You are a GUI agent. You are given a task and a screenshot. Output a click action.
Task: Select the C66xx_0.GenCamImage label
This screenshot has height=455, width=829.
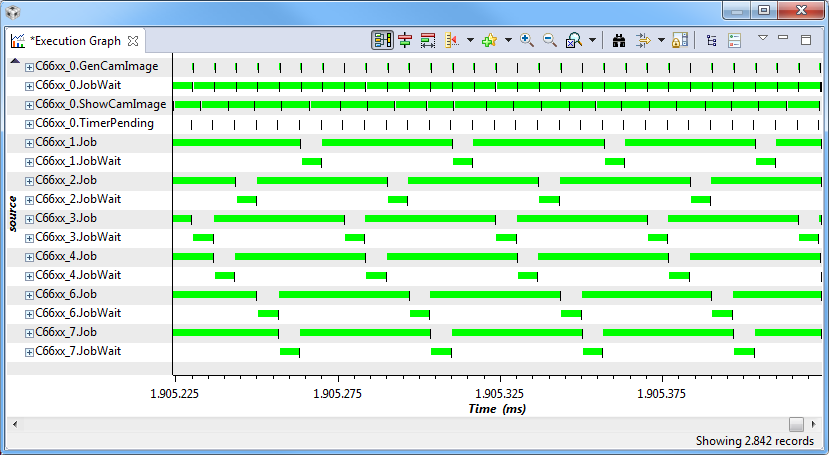[x=97, y=66]
